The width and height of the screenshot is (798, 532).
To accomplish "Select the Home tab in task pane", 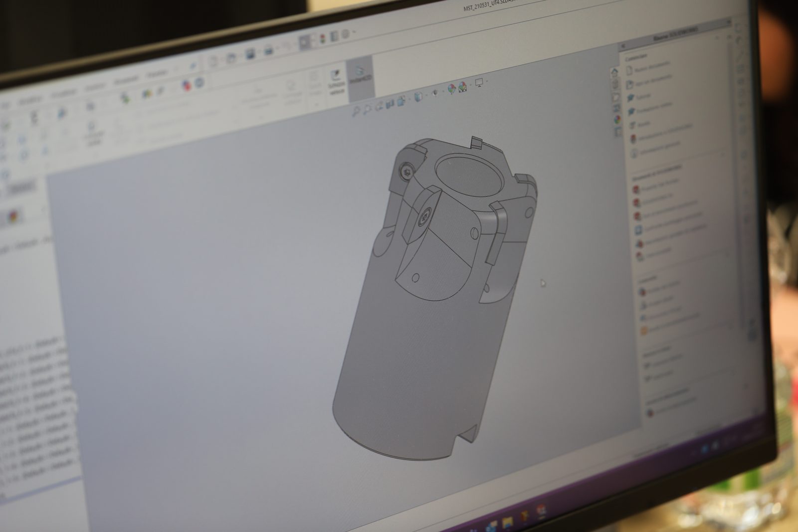I will (x=615, y=72).
